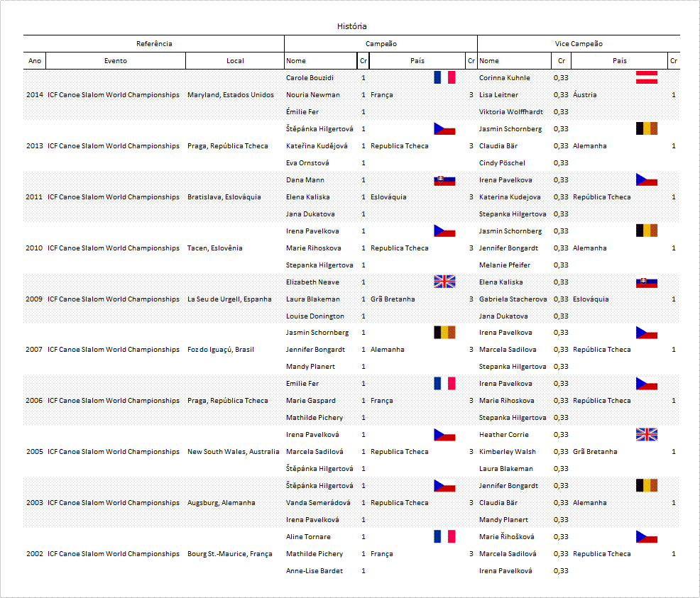This screenshot has width=700, height=598.
Task: Click the Czech flag in 2005 champion row
Action: tap(444, 434)
